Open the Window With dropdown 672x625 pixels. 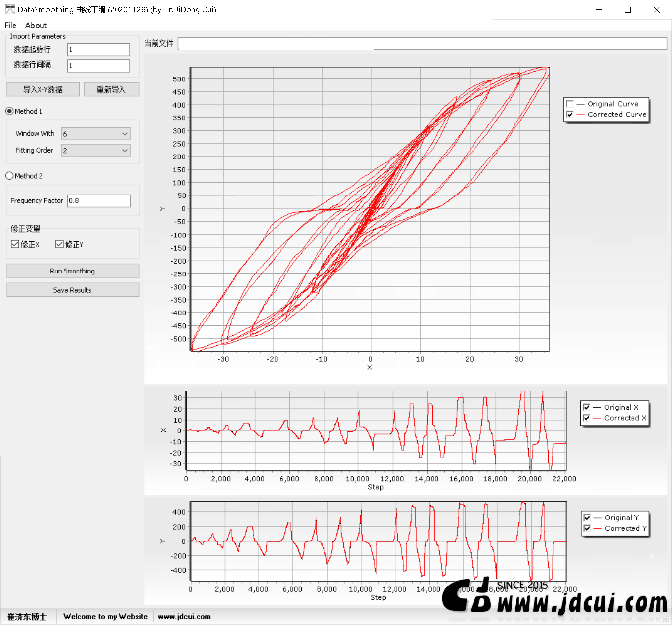(x=96, y=134)
